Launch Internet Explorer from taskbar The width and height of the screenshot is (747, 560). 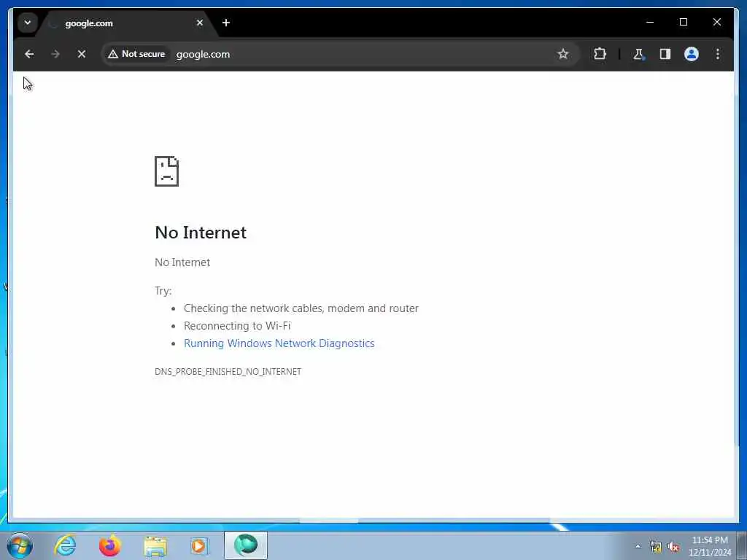click(65, 545)
